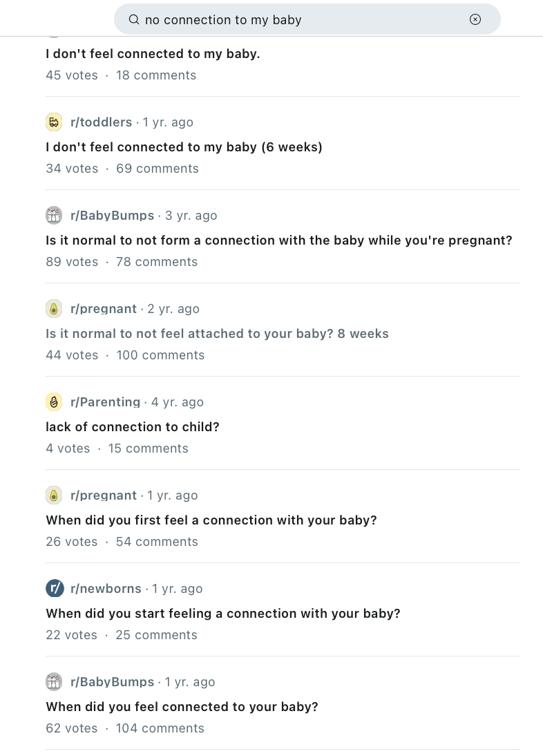The image size is (543, 756).
Task: Click the avatar beside r/BabyBumps 3 yr. ago
Action: pos(54,215)
